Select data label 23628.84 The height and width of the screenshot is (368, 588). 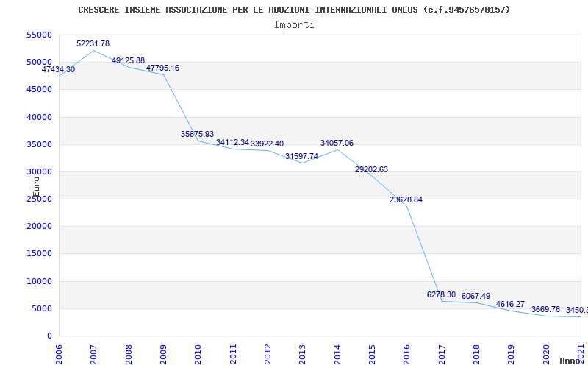tap(406, 199)
